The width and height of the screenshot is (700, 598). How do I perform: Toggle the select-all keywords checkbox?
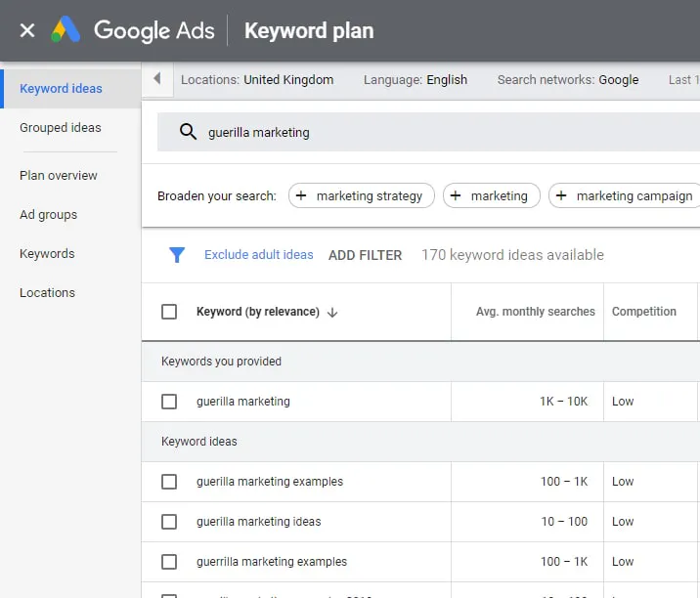click(x=169, y=312)
